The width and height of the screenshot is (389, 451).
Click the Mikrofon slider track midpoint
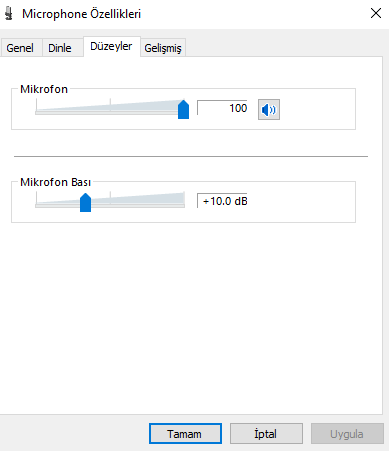pyautogui.click(x=110, y=113)
